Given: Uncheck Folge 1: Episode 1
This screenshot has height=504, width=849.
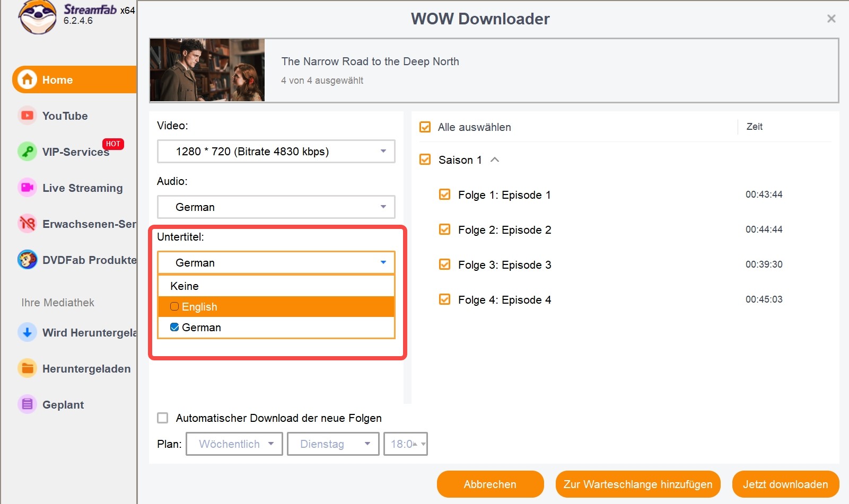Looking at the screenshot, I should click(x=444, y=194).
